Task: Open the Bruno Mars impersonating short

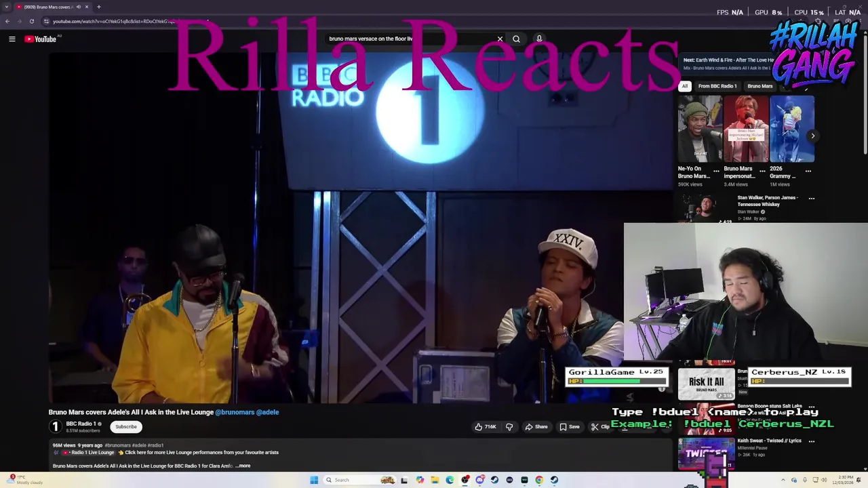Action: [x=746, y=129]
